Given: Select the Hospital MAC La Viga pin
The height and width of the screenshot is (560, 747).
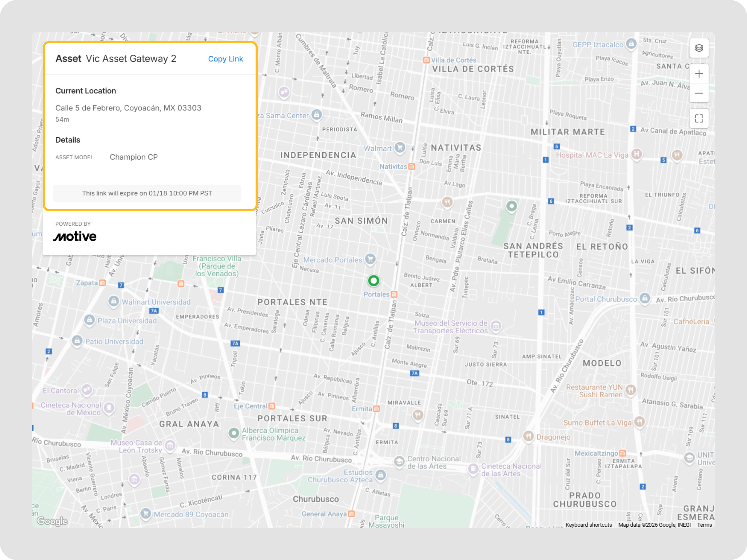Looking at the screenshot, I should (x=636, y=154).
